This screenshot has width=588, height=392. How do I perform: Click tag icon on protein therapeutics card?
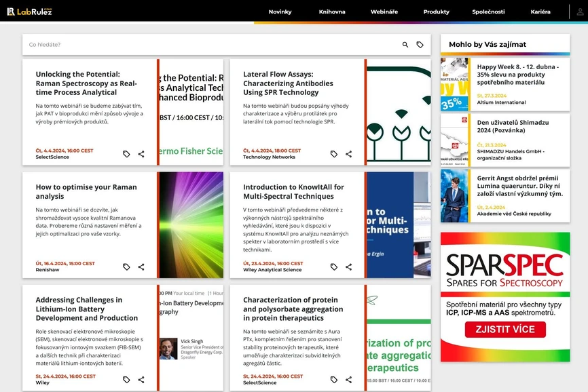pos(334,380)
